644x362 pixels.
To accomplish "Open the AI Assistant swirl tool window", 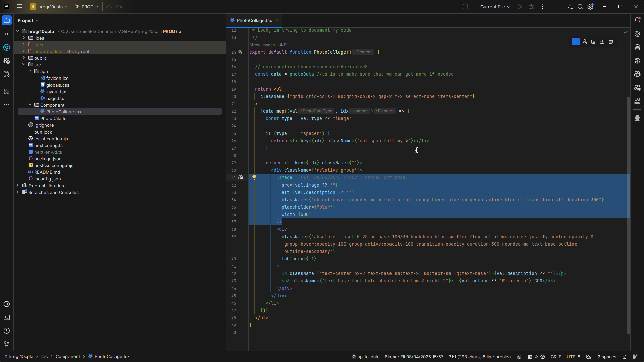I will 637,34.
